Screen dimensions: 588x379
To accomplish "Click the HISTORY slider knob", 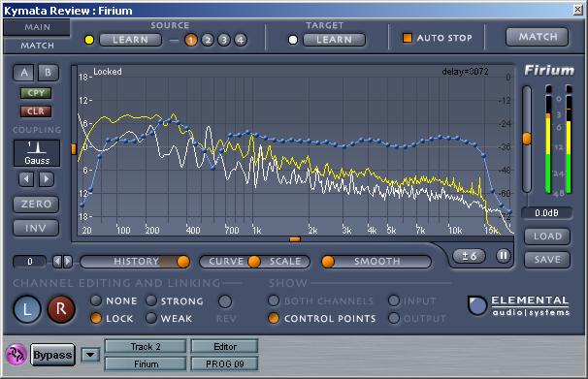I will click(183, 262).
